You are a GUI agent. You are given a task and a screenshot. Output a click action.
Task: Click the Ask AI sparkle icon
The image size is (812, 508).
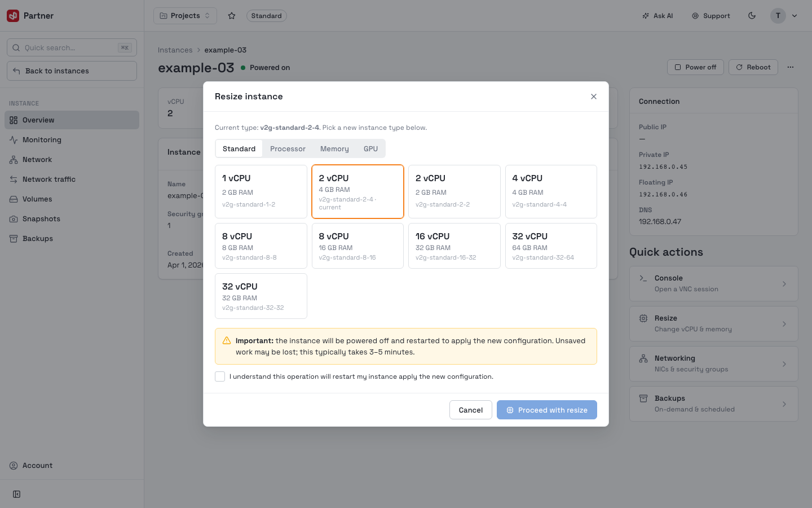646,16
